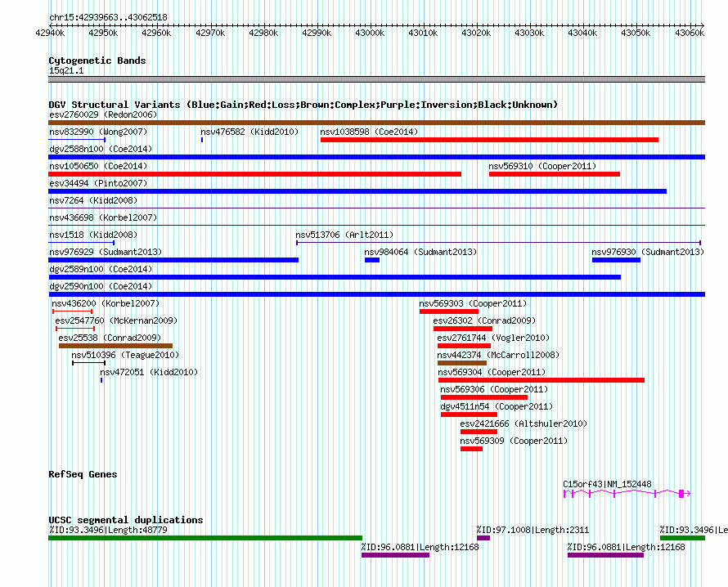Screen dimensions: 728x587
Task: Click the nsv7264 (Kidd2008) label
Action: click(x=93, y=200)
